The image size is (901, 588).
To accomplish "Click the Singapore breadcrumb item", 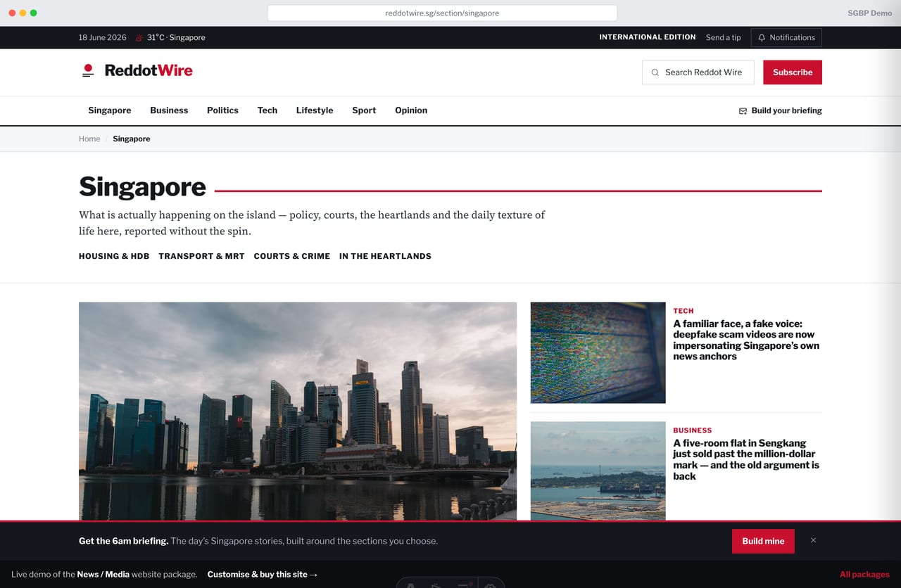I will tap(132, 139).
